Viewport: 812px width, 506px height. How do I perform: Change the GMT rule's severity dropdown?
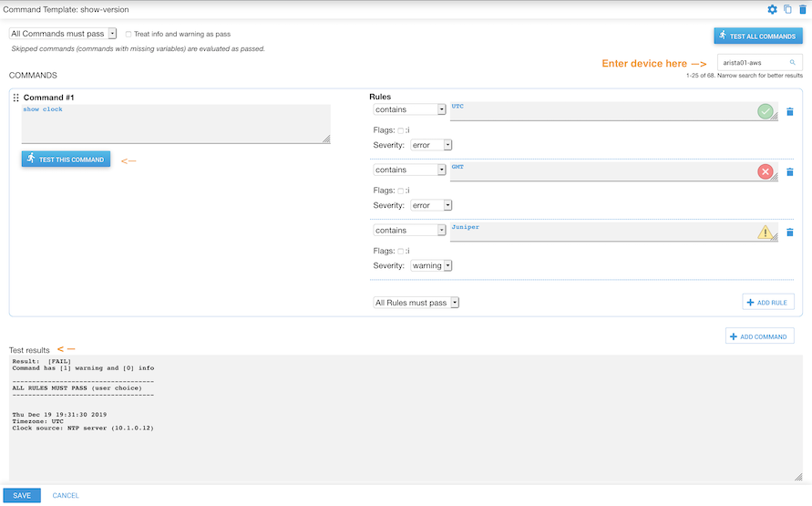tap(431, 206)
